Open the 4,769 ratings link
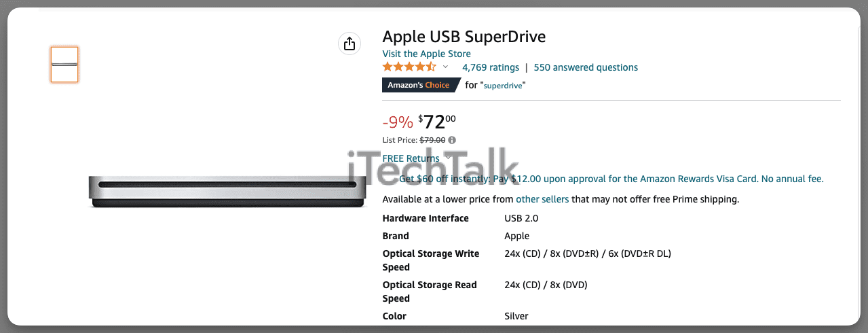 [x=491, y=67]
